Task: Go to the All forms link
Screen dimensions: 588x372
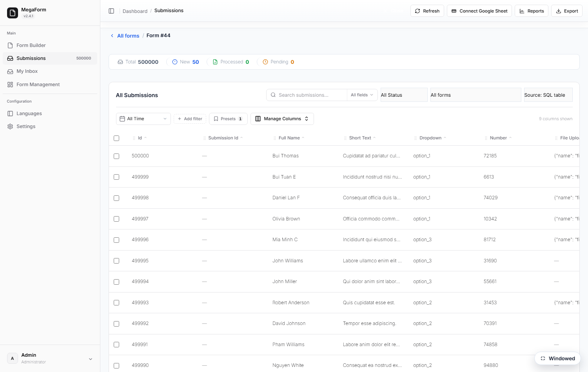Action: (128, 36)
